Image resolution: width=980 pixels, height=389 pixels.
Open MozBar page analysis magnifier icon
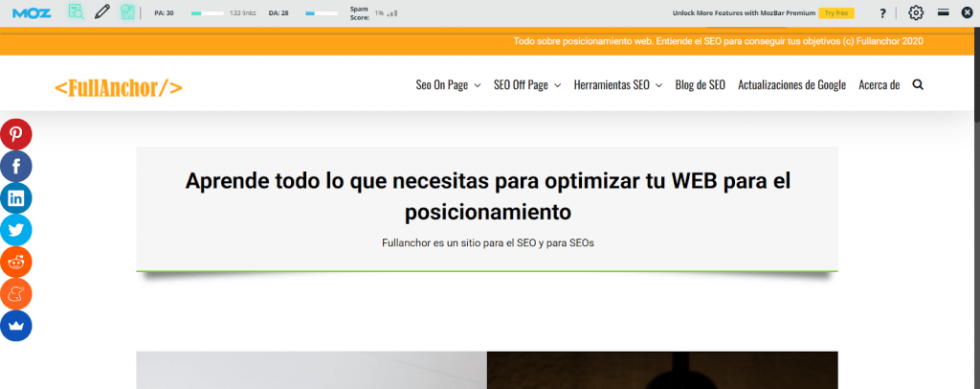77,11
